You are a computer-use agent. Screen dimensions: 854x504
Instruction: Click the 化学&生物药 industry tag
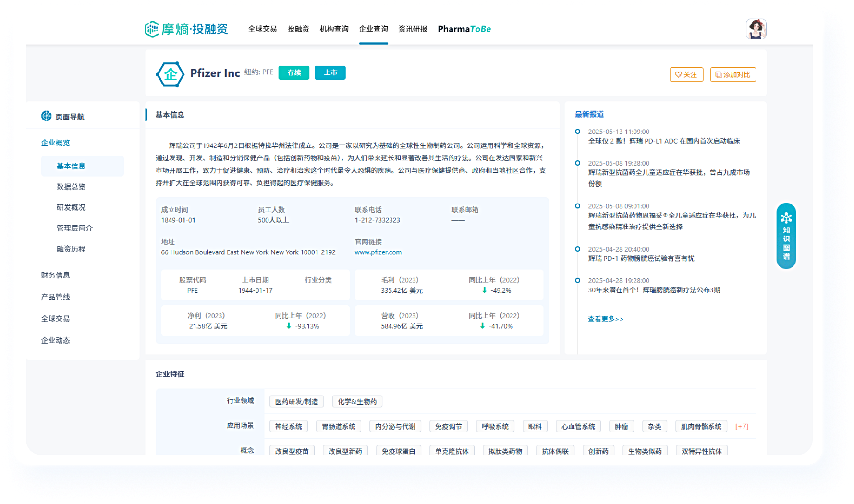[357, 401]
